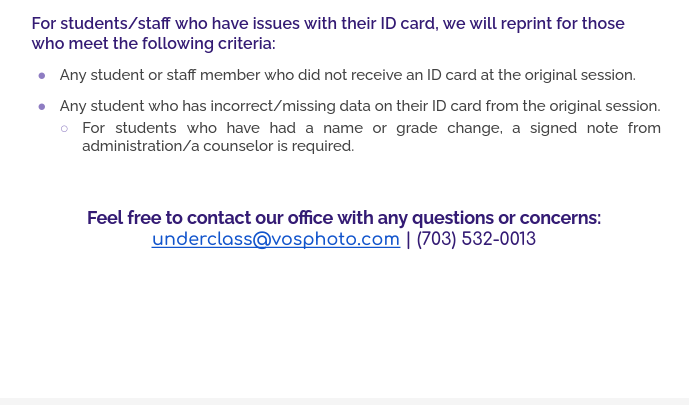689x405 pixels.
Task: Click the 'Feel free to contact our office' heading
Action: pyautogui.click(x=240, y=218)
